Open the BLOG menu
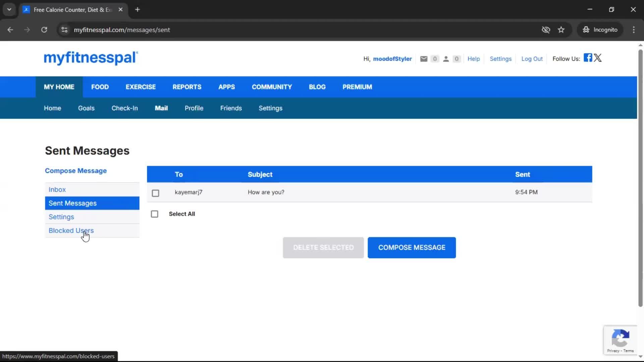This screenshot has width=644, height=362. pyautogui.click(x=317, y=87)
